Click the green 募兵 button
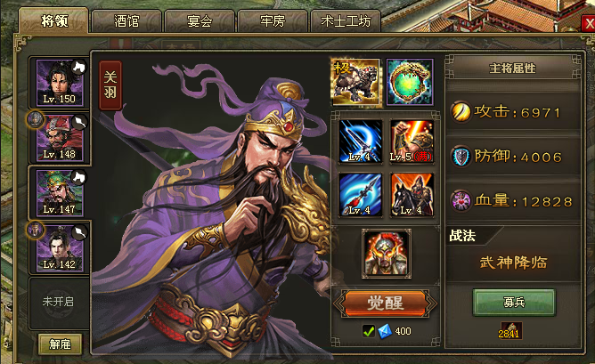 (514, 303)
